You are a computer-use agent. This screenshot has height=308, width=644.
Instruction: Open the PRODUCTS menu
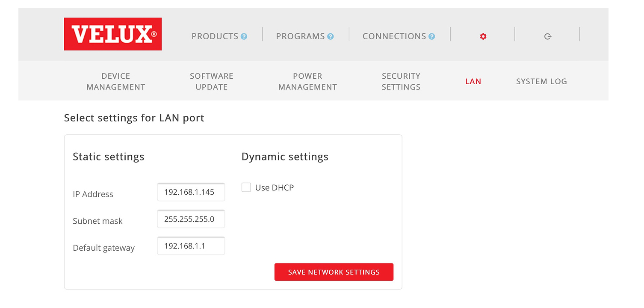[x=215, y=37]
